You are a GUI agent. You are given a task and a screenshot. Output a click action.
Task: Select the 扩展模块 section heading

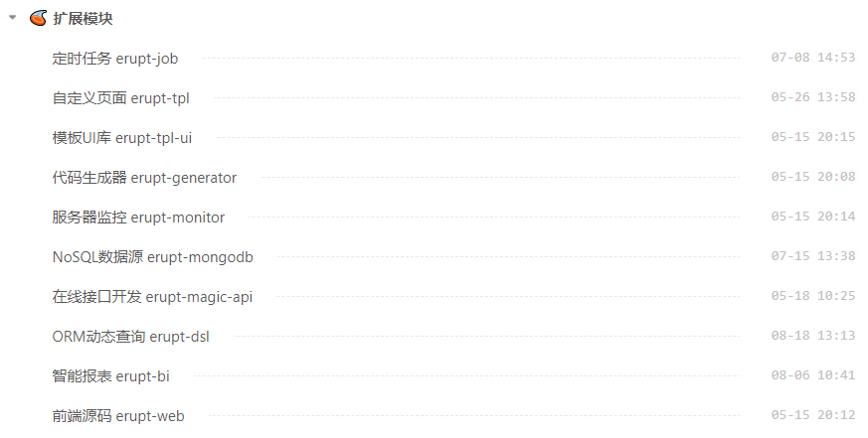tap(83, 18)
